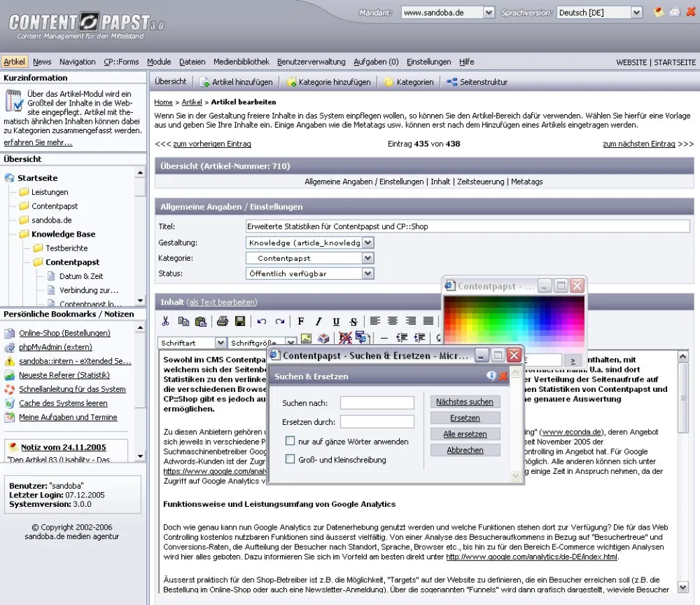The width and height of the screenshot is (700, 605).
Task: Click the 'Alle ersetzen' button
Action: coord(465,435)
